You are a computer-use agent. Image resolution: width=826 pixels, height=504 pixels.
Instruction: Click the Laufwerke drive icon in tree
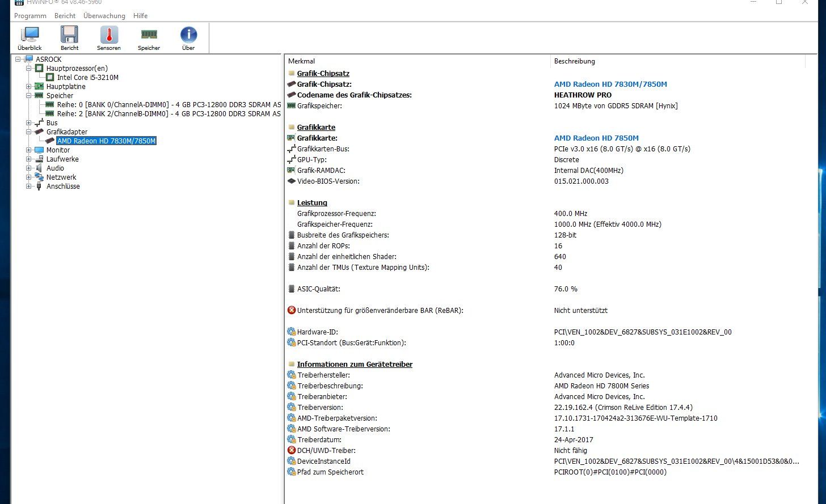[39, 159]
